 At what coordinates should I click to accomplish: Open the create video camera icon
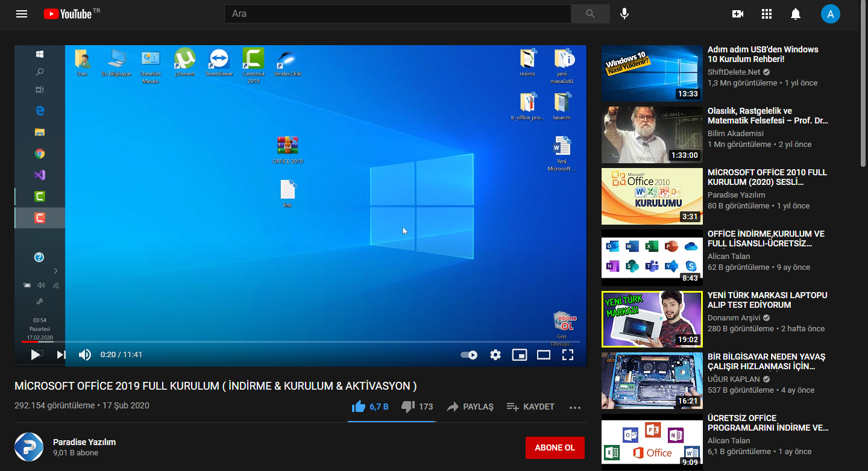click(738, 14)
